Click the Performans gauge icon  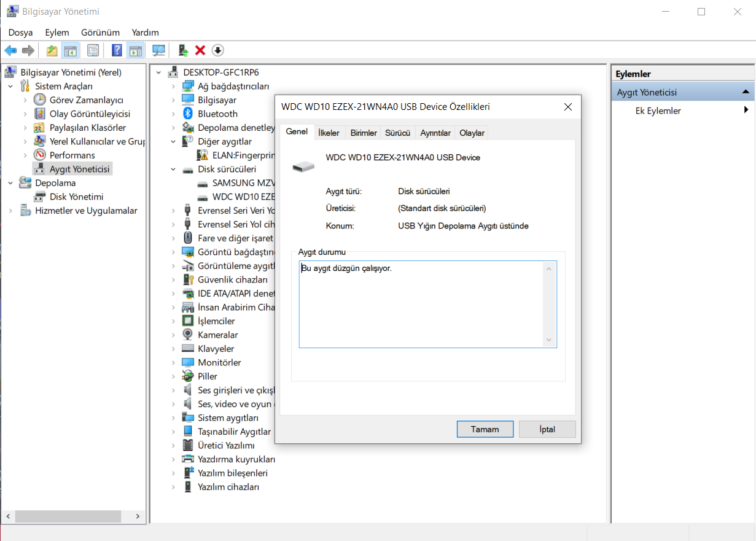(x=40, y=155)
